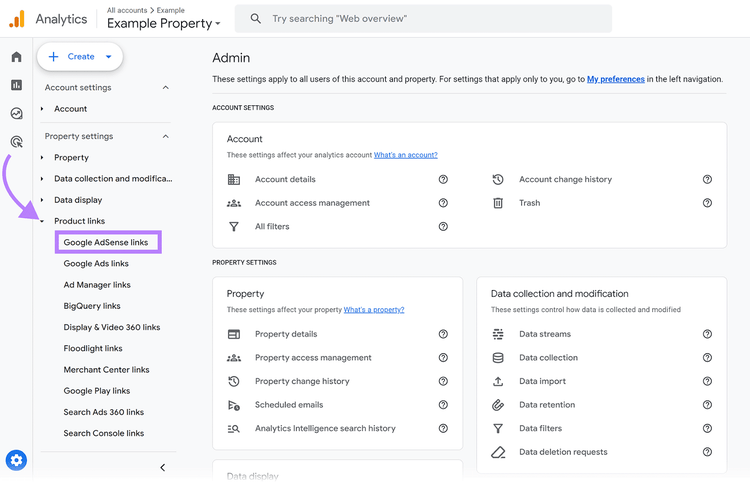Collapse the Product links tree item
Viewport: 750px width, 485px height.
tap(42, 221)
